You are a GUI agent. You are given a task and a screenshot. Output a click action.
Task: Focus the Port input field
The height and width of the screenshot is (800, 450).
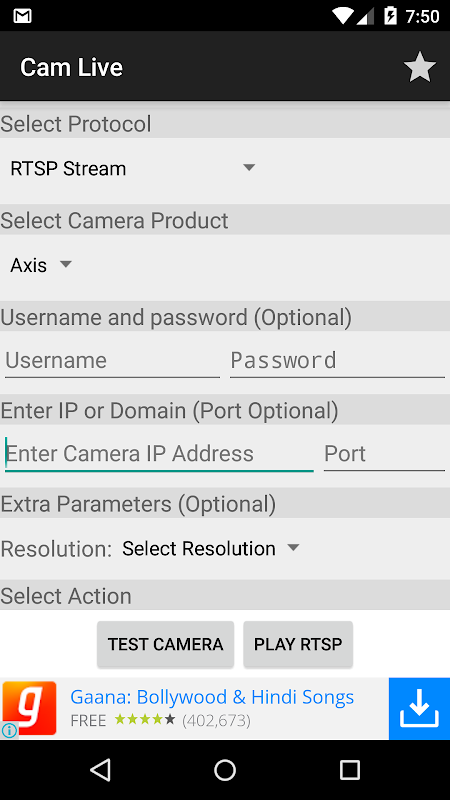coord(384,454)
